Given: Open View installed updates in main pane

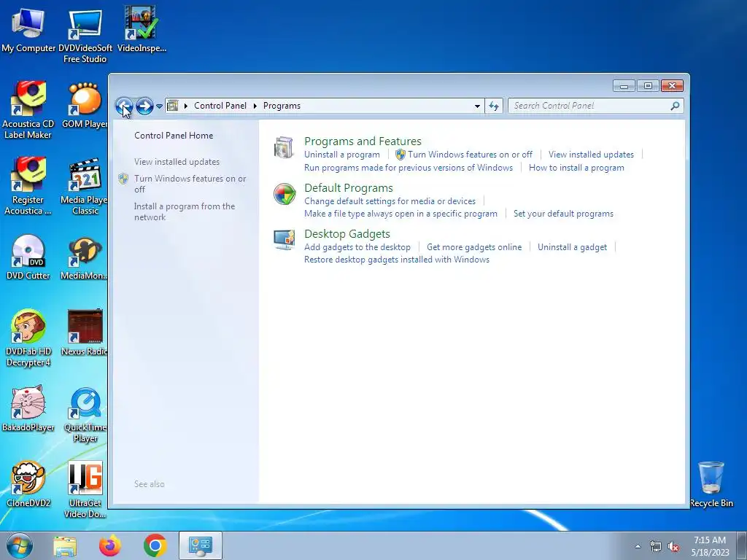Looking at the screenshot, I should tap(591, 155).
